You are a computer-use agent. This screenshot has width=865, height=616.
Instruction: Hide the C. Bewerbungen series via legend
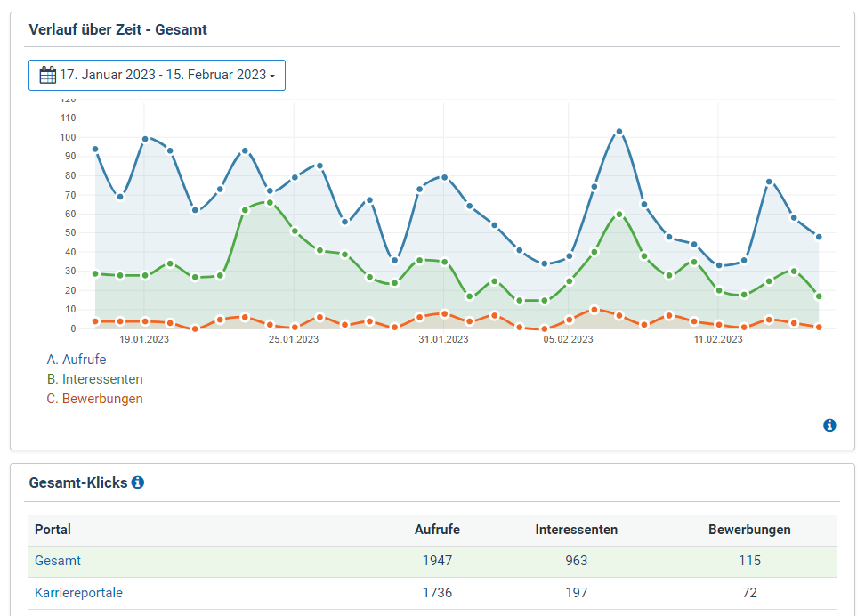pyautogui.click(x=94, y=399)
